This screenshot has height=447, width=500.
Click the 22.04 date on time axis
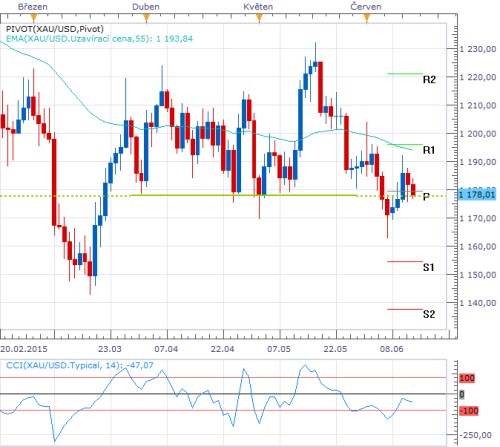[x=222, y=349]
